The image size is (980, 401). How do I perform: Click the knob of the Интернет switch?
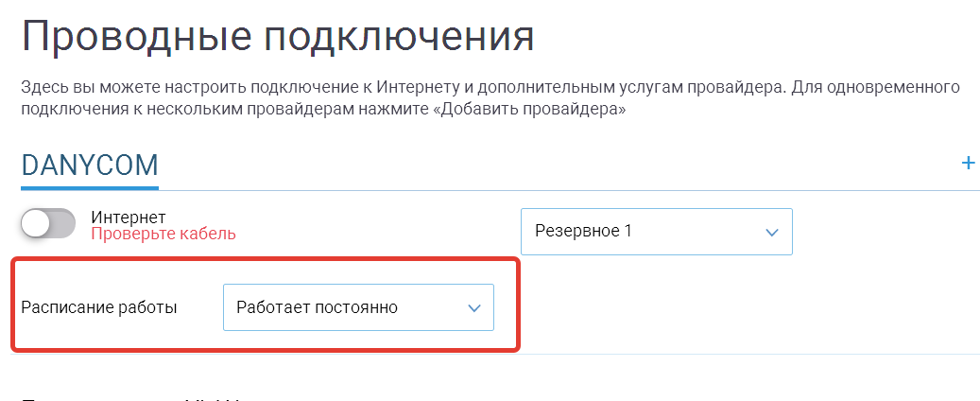35,223
